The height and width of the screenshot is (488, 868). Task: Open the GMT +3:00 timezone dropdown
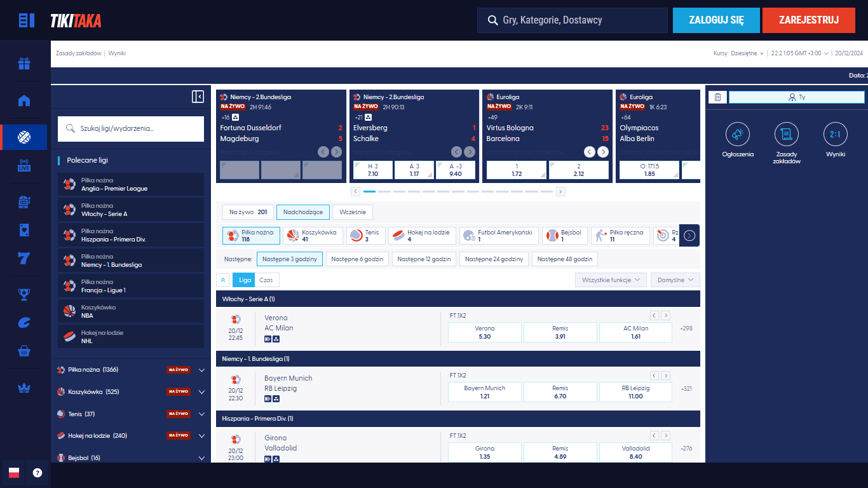tap(800, 53)
